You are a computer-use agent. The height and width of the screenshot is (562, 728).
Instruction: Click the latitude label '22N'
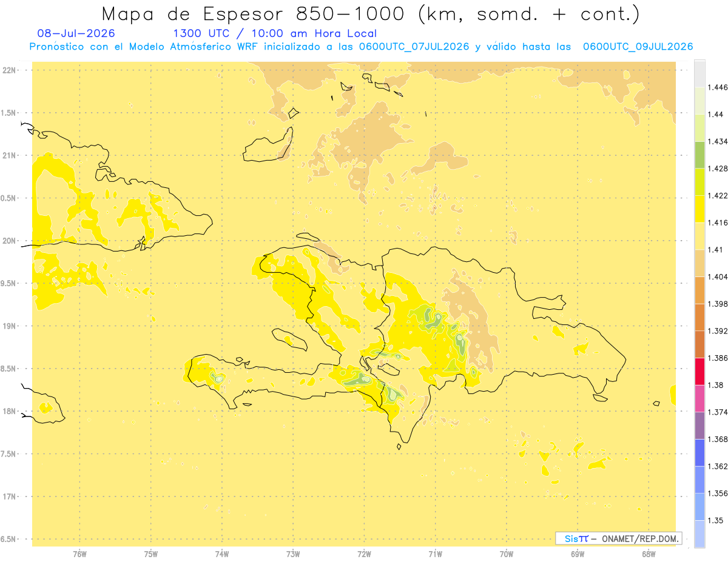click(9, 70)
